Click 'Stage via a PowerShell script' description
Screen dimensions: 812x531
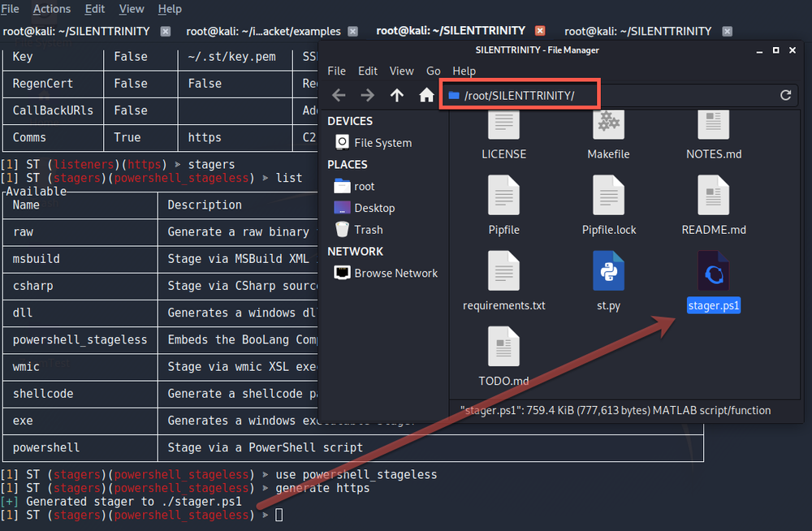coord(266,447)
